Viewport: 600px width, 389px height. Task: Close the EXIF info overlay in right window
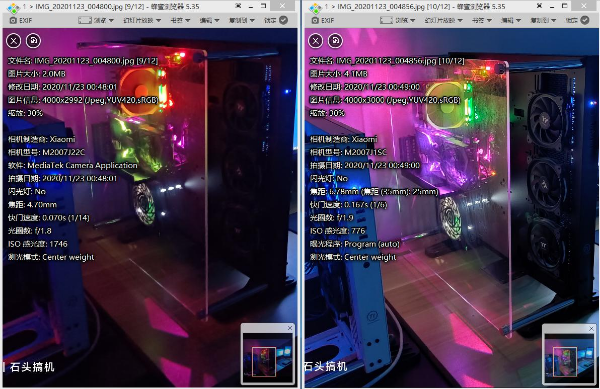coord(315,41)
